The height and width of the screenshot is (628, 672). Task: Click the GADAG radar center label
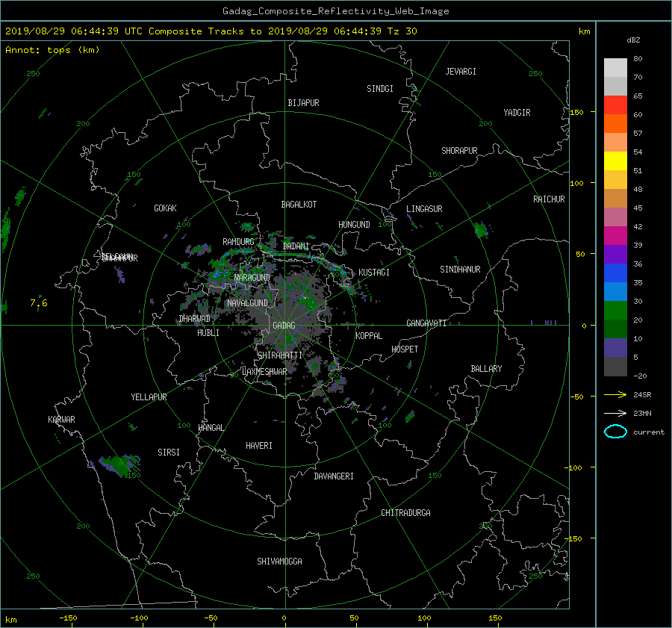[x=284, y=326]
